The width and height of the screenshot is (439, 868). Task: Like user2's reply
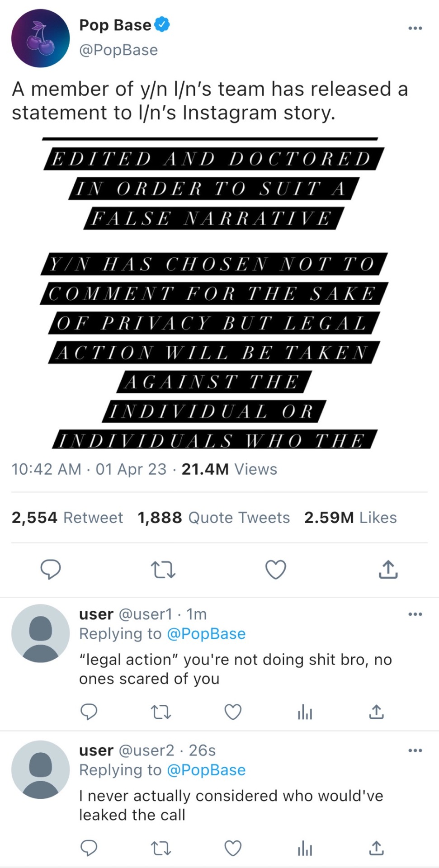pos(233,849)
